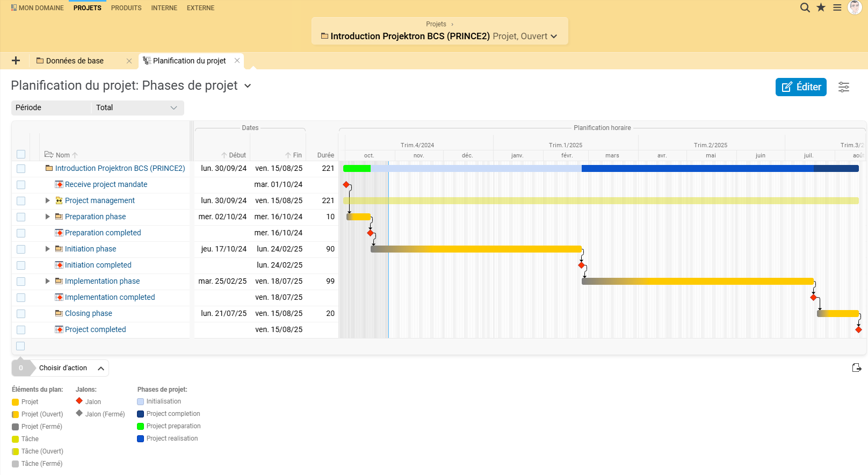Screen dimensions: 868x475
Task: Click the Implementation completed milestone icon
Action: pyautogui.click(x=59, y=297)
